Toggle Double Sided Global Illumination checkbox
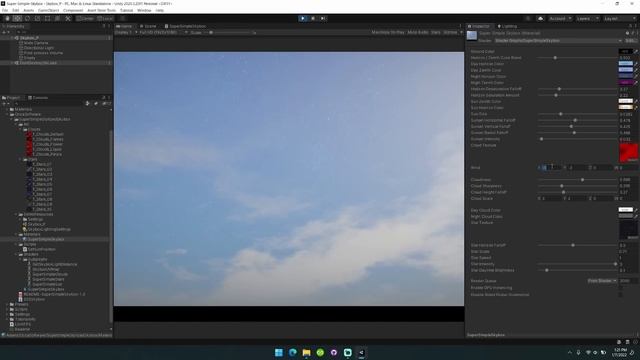Viewport: 640px width, 360px height. (620, 295)
